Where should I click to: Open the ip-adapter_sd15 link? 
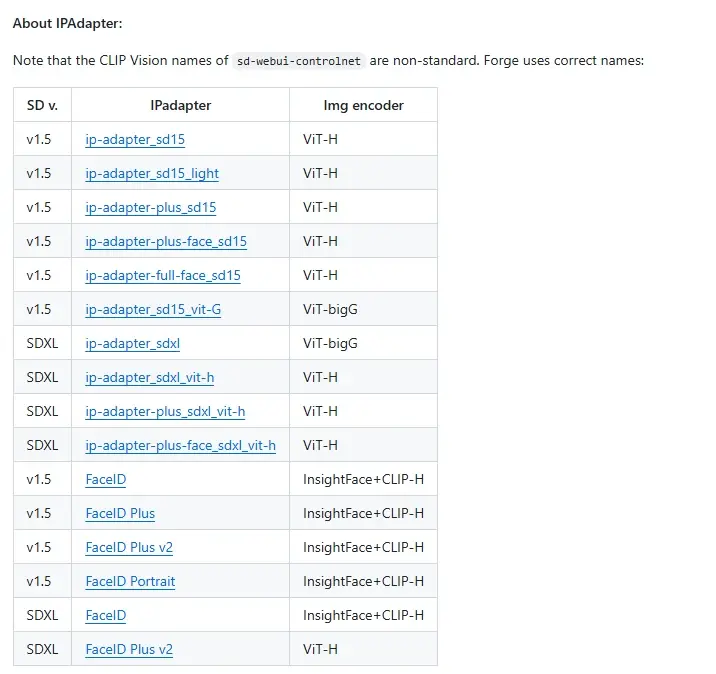pyautogui.click(x=135, y=139)
